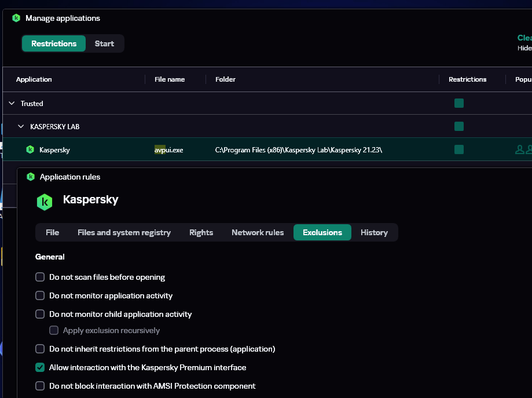Click restrictions indicator for KASPERSKY LAB group

tap(459, 126)
